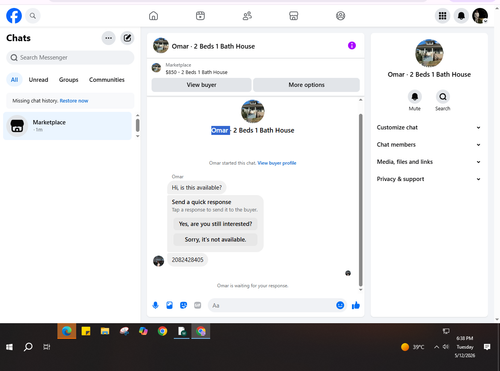Click the Search Messenger field

[x=70, y=58]
